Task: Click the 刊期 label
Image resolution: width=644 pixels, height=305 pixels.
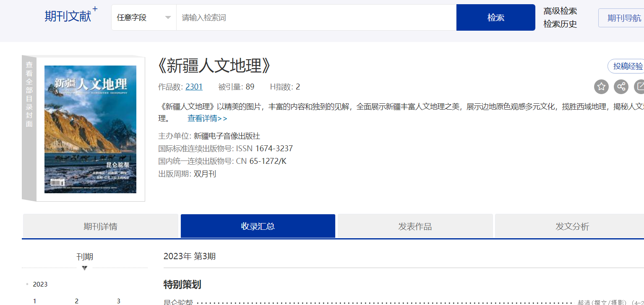Action: (x=85, y=257)
